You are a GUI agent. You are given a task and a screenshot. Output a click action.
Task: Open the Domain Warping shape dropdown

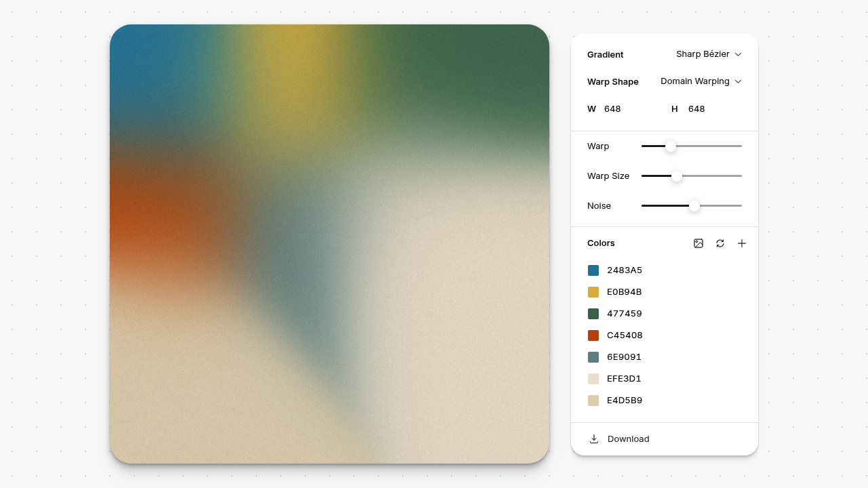pos(701,81)
